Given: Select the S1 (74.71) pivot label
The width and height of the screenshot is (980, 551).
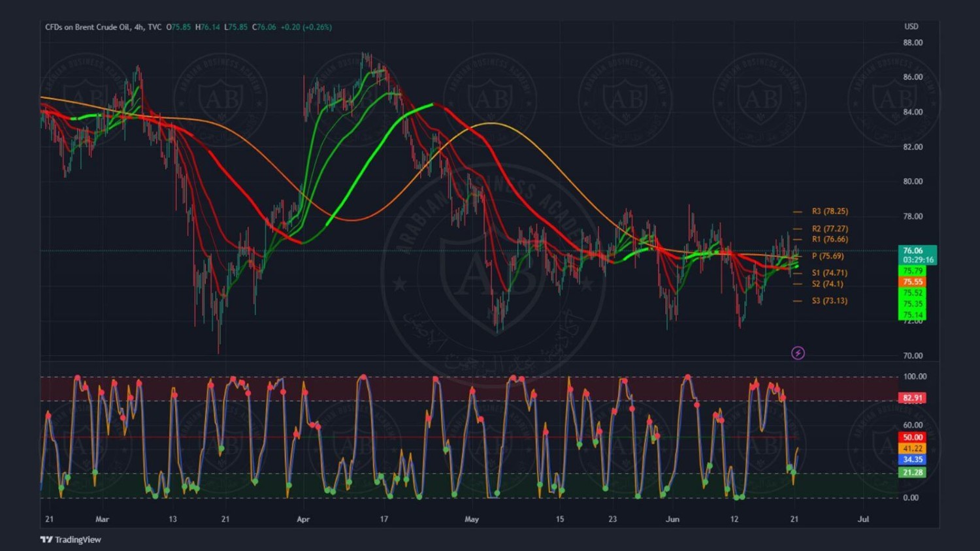Looking at the screenshot, I should click(x=830, y=273).
